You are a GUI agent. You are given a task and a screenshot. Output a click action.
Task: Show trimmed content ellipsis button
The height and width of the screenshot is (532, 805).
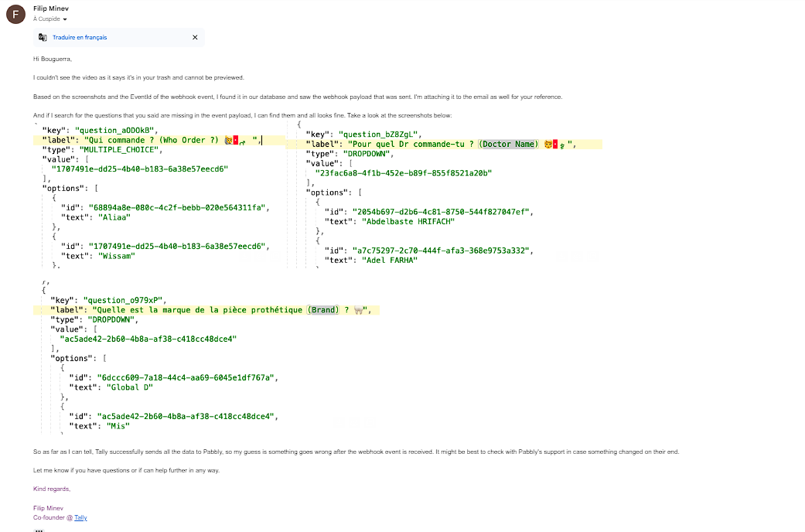(x=39, y=530)
